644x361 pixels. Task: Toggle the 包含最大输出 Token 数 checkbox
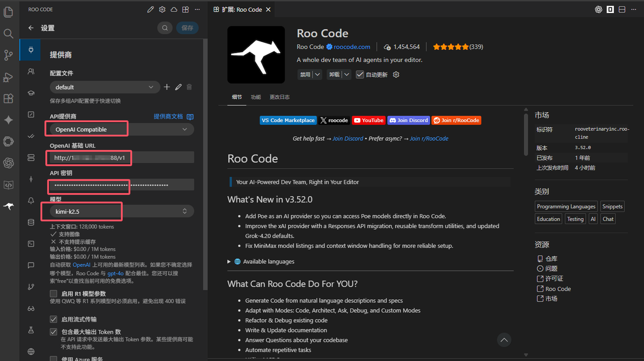(x=53, y=332)
